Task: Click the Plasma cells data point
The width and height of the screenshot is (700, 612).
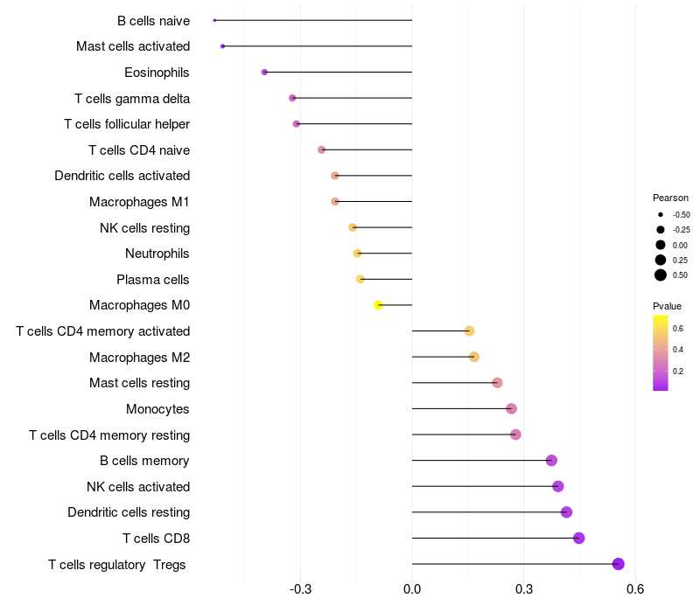Action: coord(360,279)
